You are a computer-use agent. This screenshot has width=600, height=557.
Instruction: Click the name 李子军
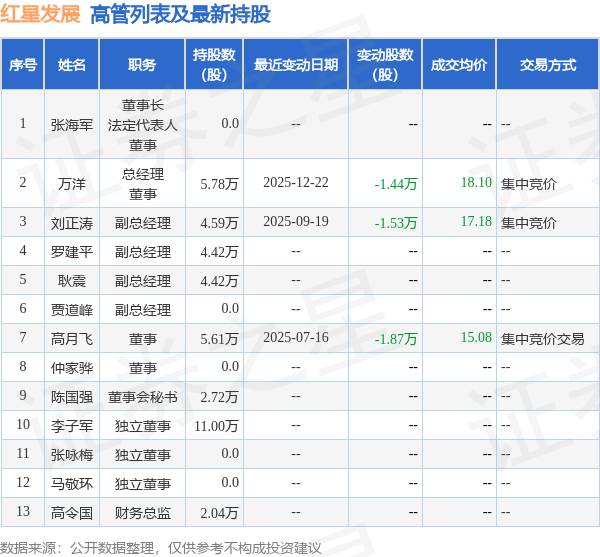point(72,426)
